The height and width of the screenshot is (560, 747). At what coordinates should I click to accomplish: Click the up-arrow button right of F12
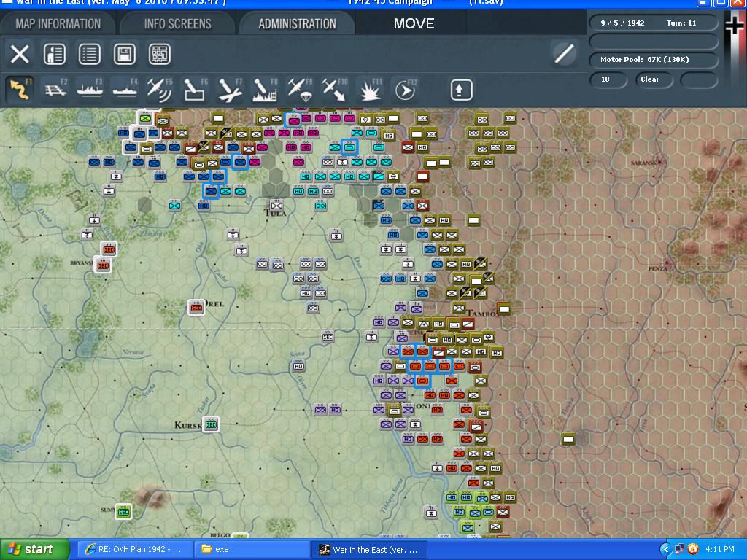461,90
